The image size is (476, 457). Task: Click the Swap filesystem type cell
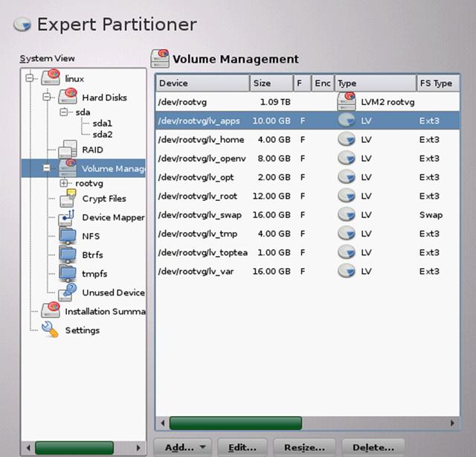[431, 215]
